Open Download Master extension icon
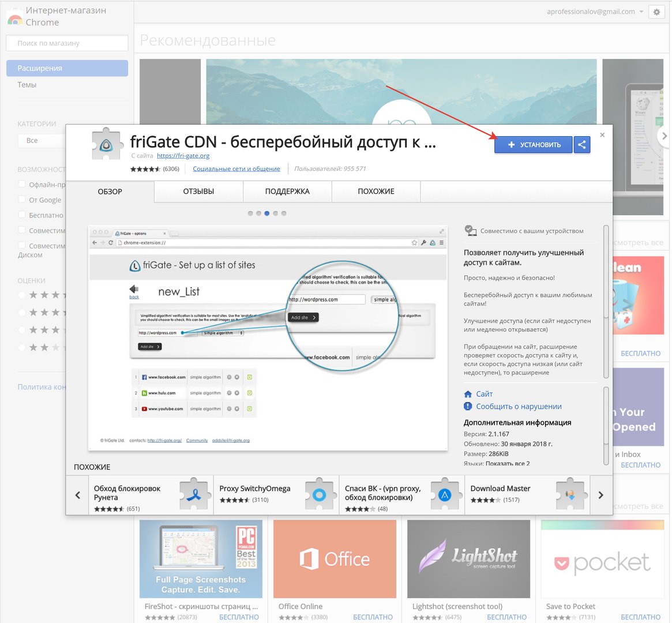672x623 pixels. coord(571,494)
